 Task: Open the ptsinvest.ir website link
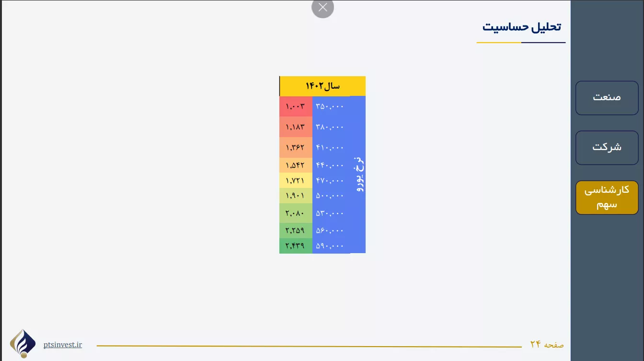[62, 345]
